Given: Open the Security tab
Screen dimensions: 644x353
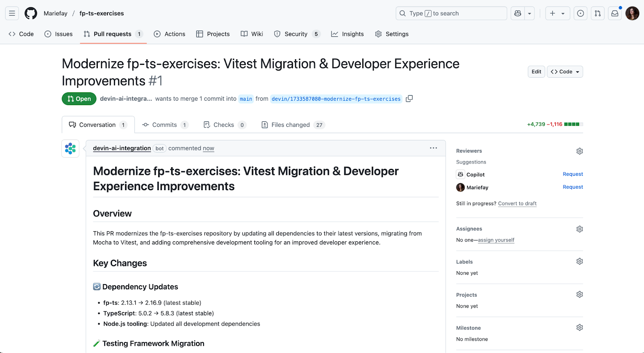Looking at the screenshot, I should [x=297, y=34].
